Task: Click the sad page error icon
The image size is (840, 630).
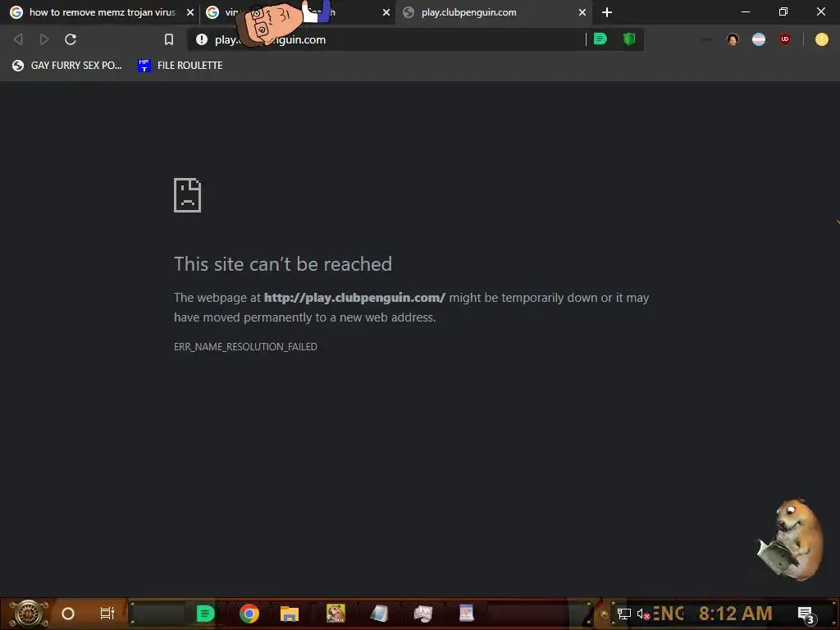Action: (x=188, y=195)
